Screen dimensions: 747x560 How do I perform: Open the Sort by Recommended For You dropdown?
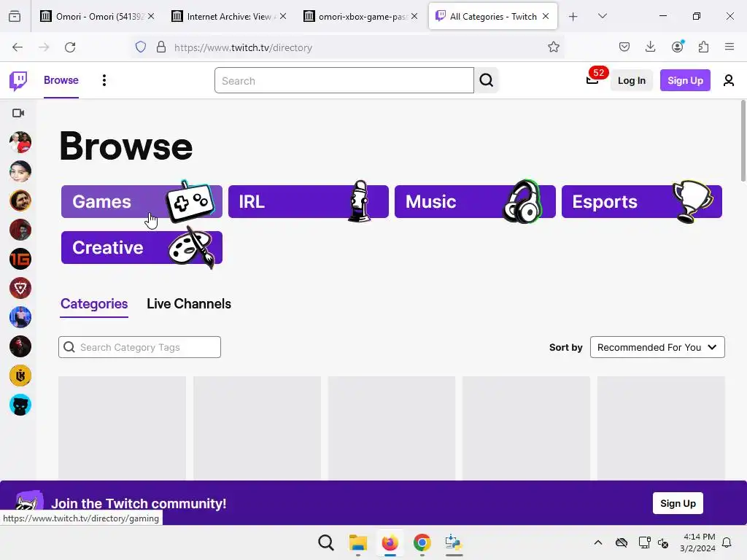[657, 347]
